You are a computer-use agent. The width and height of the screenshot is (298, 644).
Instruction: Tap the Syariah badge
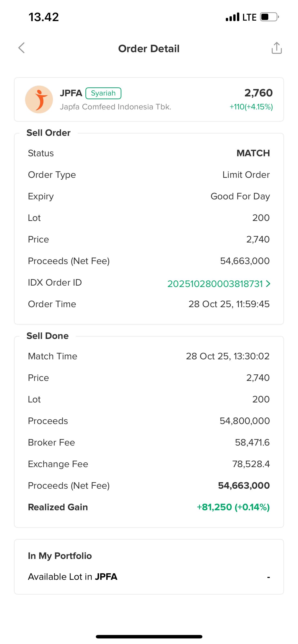click(x=103, y=93)
